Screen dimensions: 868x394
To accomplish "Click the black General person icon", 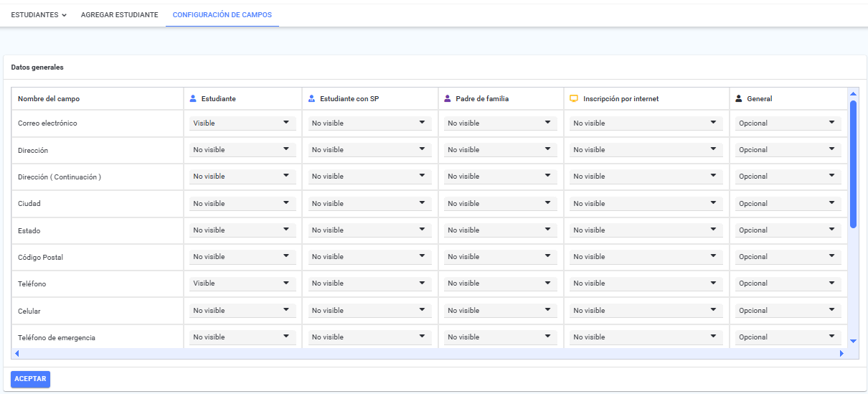I will pos(739,99).
